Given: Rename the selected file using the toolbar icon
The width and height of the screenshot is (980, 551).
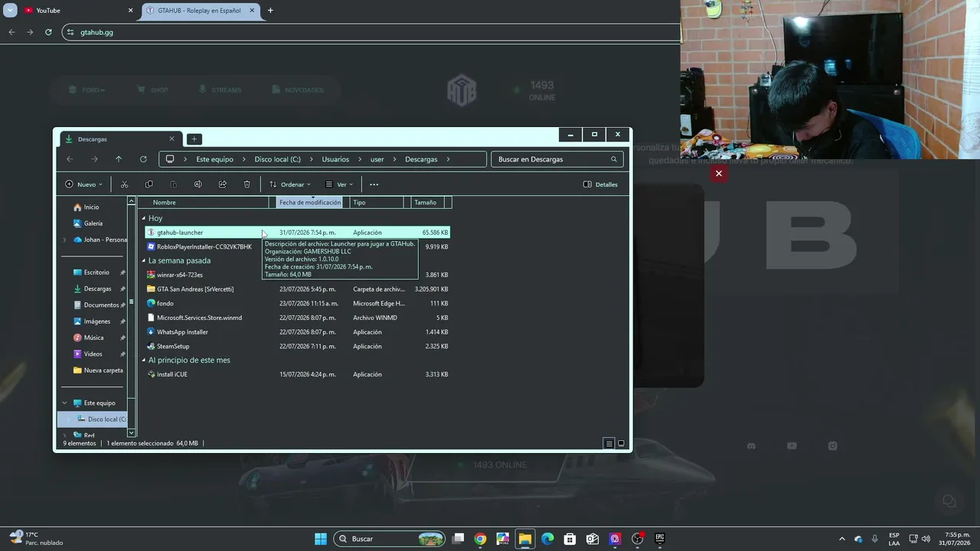Looking at the screenshot, I should (x=198, y=184).
